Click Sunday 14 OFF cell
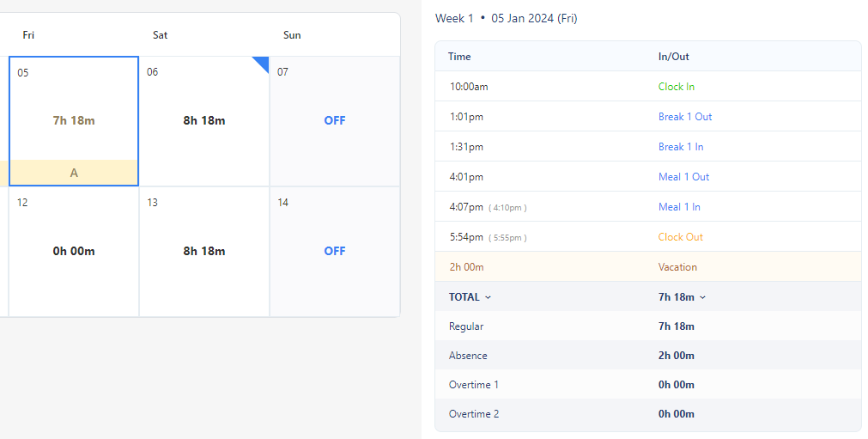 pyautogui.click(x=334, y=251)
